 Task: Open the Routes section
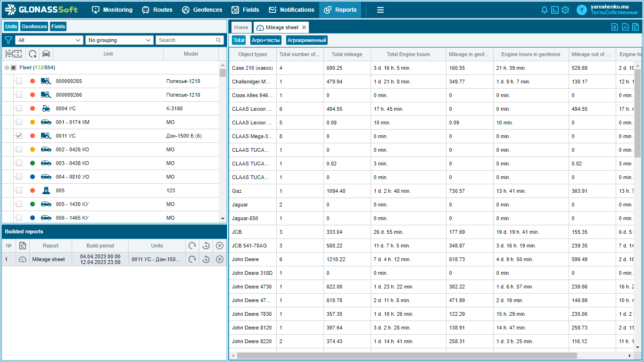pyautogui.click(x=157, y=9)
